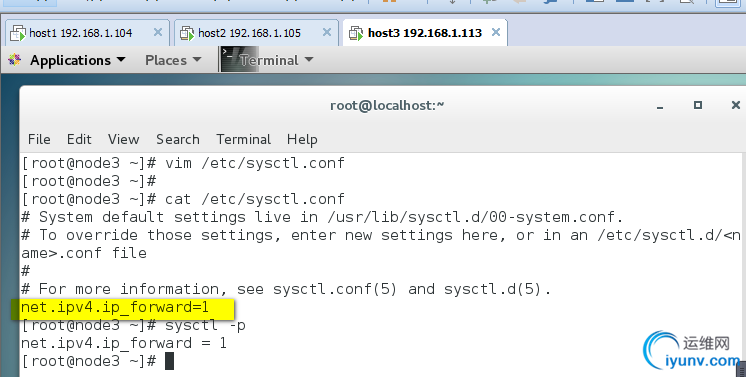This screenshot has width=746, height=377.
Task: Close the host1 192.168.1.104 tab
Action: click(x=157, y=32)
